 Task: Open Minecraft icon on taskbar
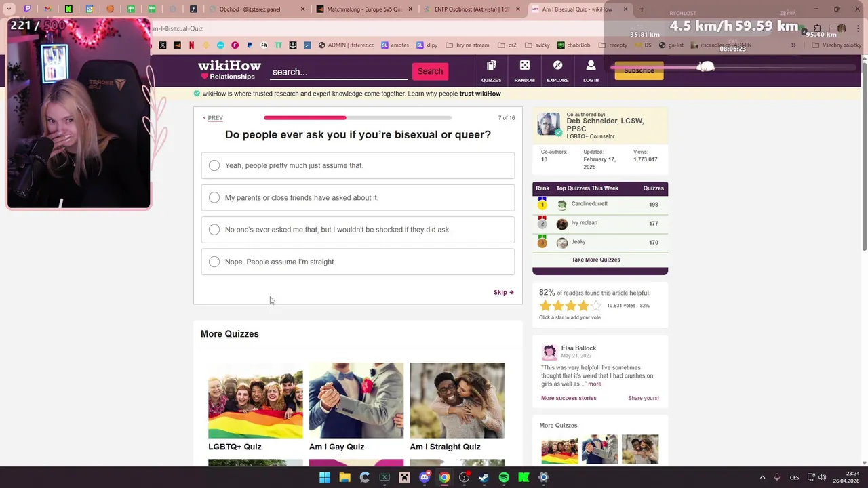(x=405, y=477)
